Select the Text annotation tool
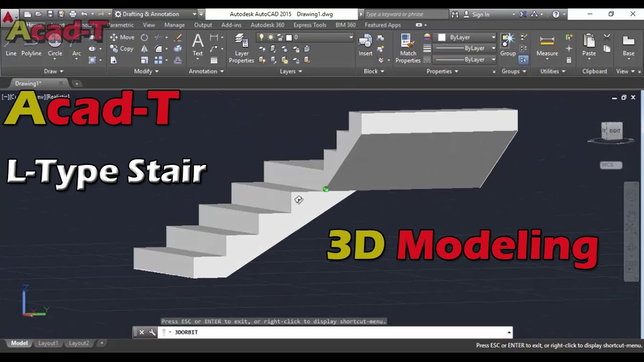The height and width of the screenshot is (362, 644). 198,45
